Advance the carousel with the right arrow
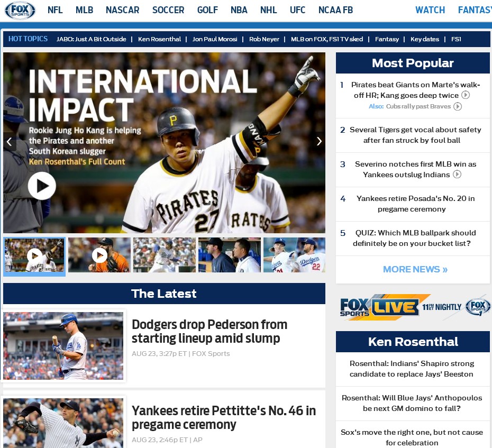The image size is (492, 448). 318,142
